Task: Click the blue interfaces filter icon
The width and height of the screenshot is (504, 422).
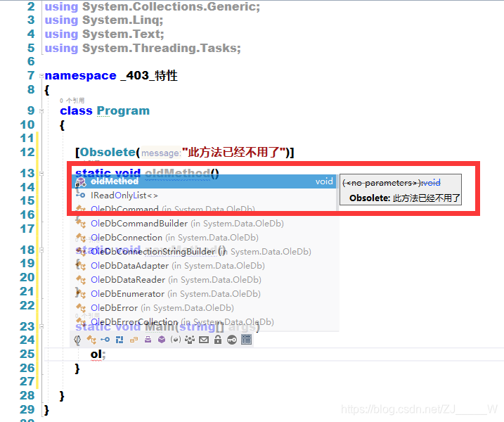Action: pos(105,339)
